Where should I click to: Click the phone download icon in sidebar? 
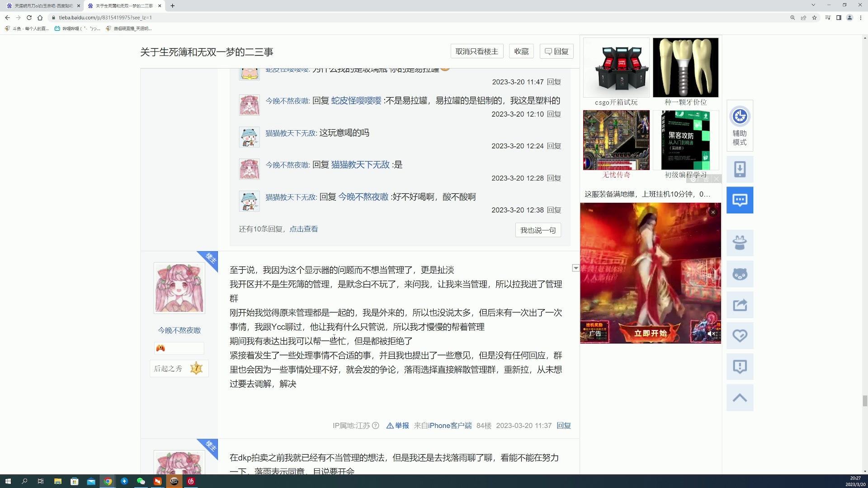pos(740,169)
